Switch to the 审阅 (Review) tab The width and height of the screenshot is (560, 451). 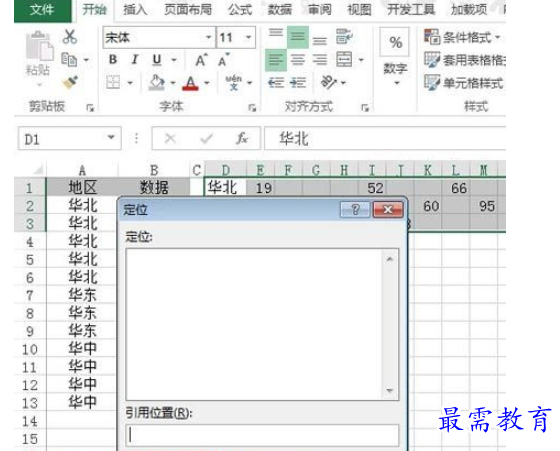tap(320, 10)
